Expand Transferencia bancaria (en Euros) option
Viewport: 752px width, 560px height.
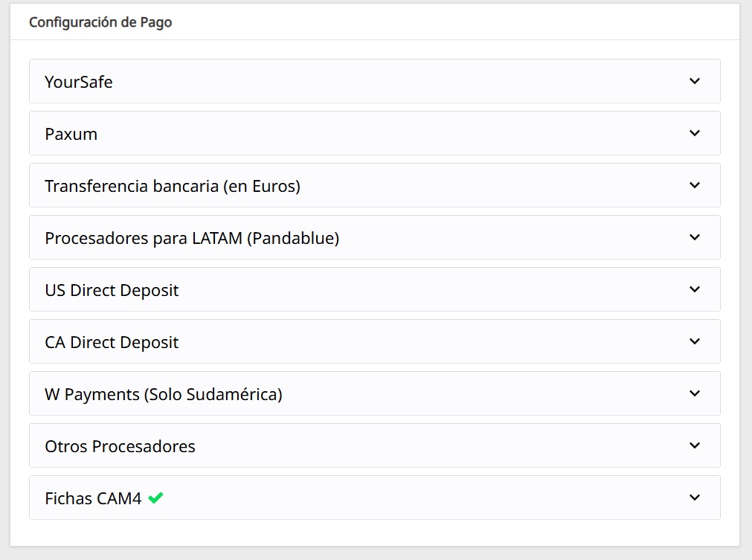(x=375, y=185)
